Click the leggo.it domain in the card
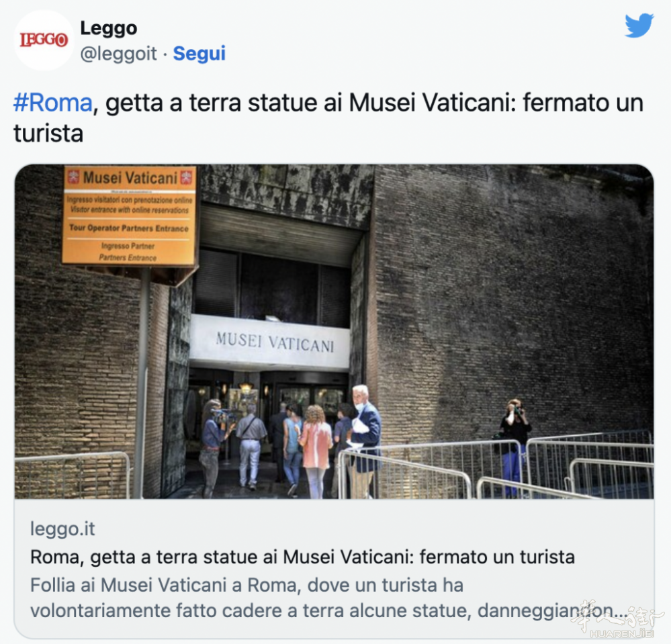 [62, 529]
